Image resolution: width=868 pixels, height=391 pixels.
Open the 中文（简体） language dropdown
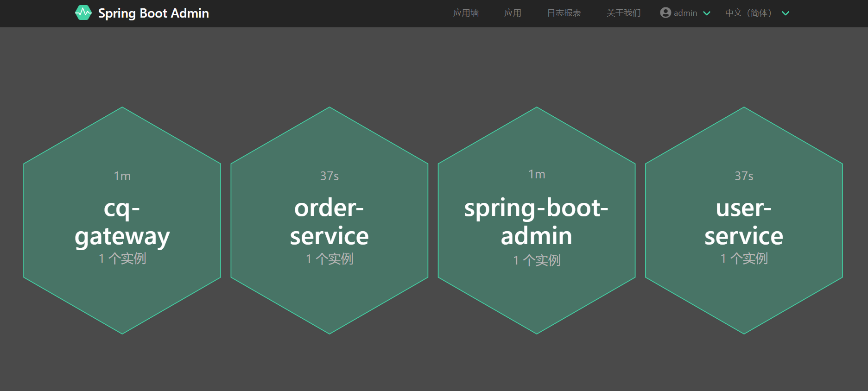[x=757, y=13]
